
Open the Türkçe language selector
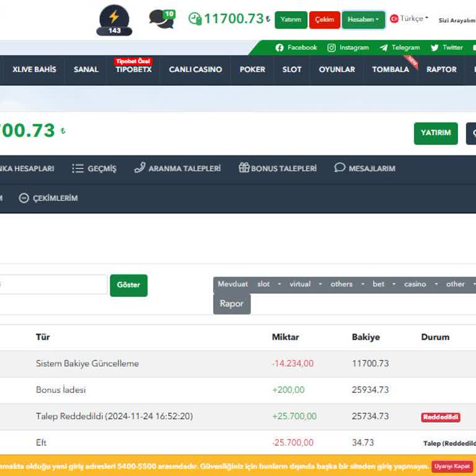pyautogui.click(x=409, y=19)
